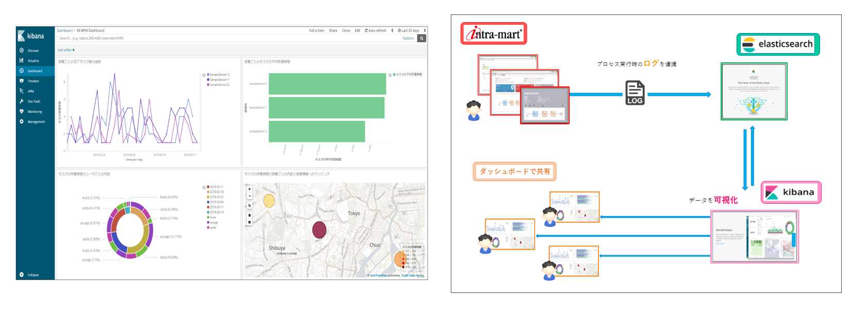The width and height of the screenshot is (868, 311).
Task: Click the search magnifier button
Action: pos(422,38)
